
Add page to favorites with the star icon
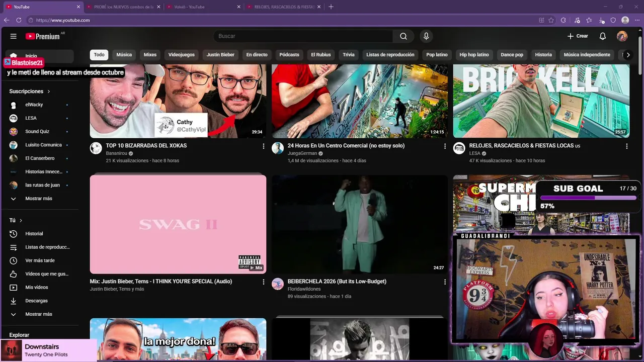pyautogui.click(x=551, y=20)
